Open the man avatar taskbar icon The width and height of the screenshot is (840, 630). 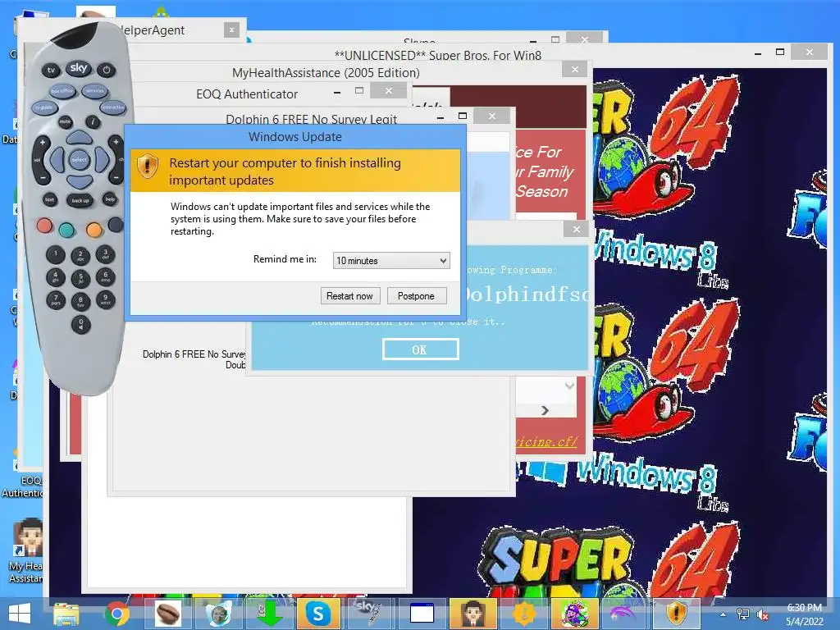(472, 614)
